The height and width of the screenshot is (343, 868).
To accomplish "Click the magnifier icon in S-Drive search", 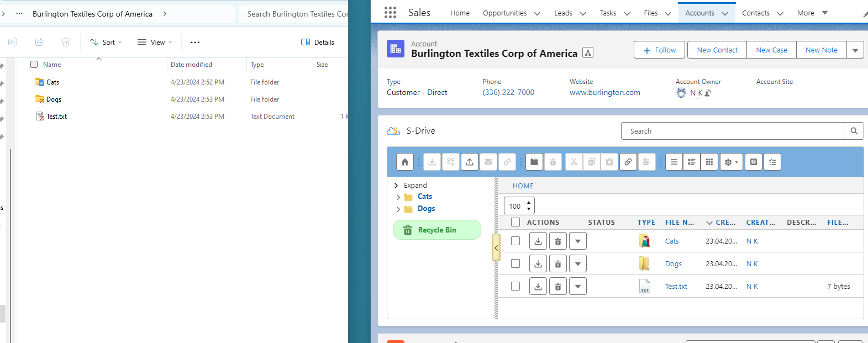I will (854, 131).
